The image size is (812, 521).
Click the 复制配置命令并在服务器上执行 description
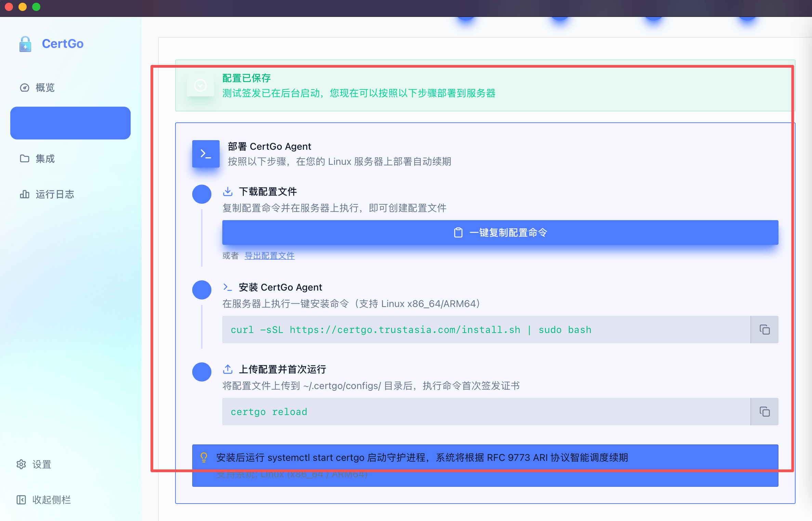(x=335, y=208)
